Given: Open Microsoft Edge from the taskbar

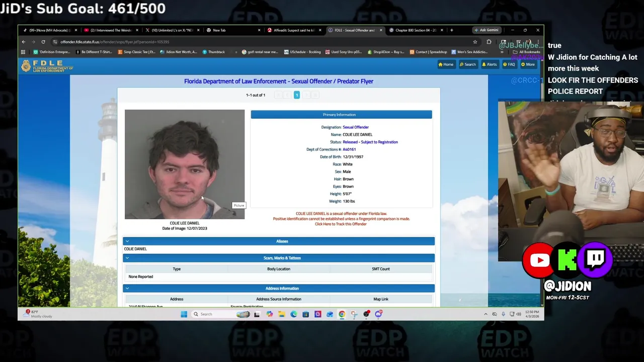Looking at the screenshot, I should click(x=293, y=314).
